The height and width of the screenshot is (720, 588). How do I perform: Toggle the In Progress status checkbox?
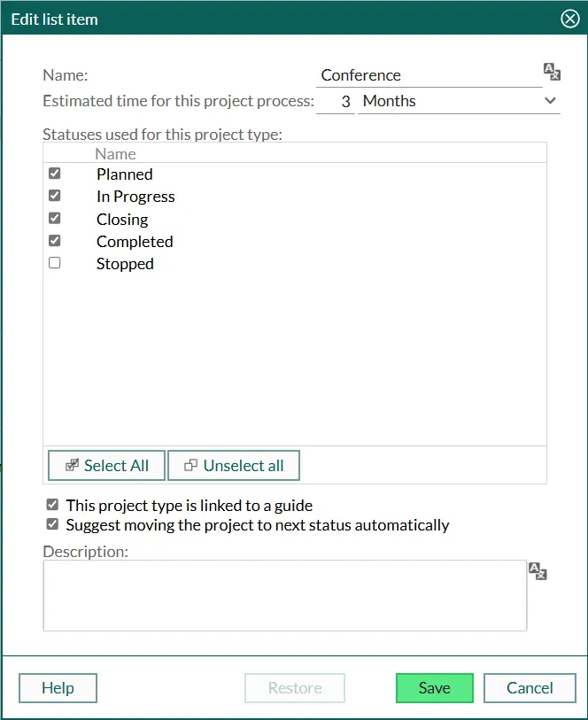[x=55, y=196]
